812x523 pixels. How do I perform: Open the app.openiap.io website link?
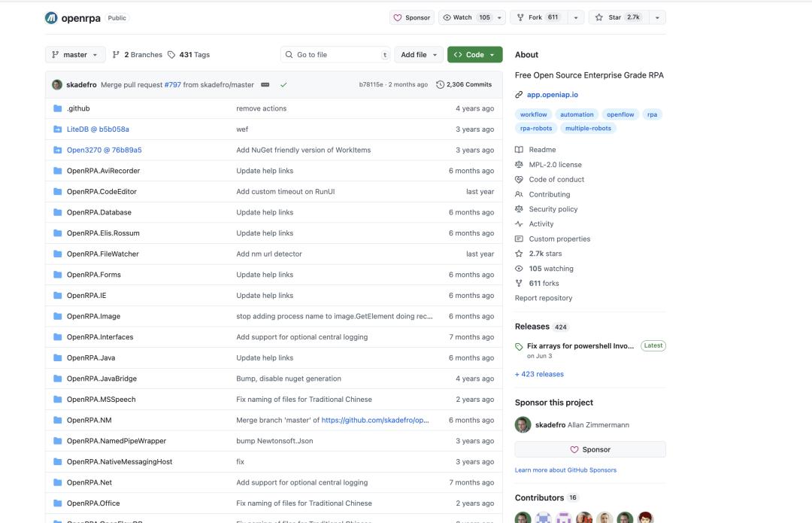coord(553,94)
